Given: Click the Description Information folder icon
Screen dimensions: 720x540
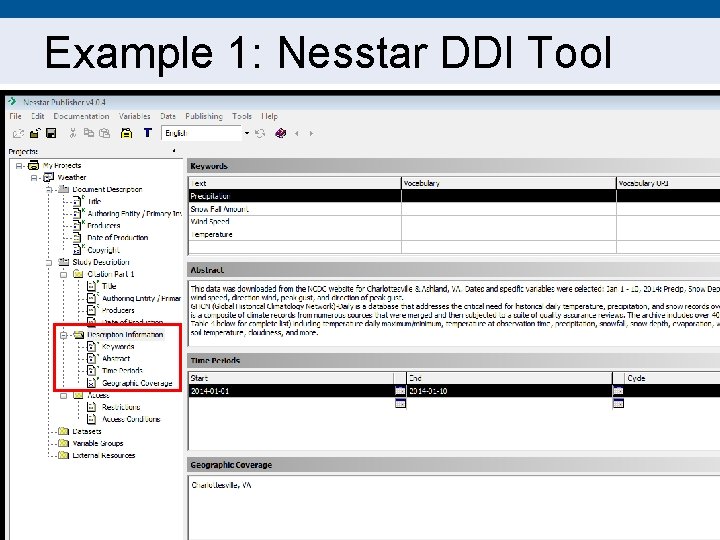Looking at the screenshot, I should click(x=79, y=334).
